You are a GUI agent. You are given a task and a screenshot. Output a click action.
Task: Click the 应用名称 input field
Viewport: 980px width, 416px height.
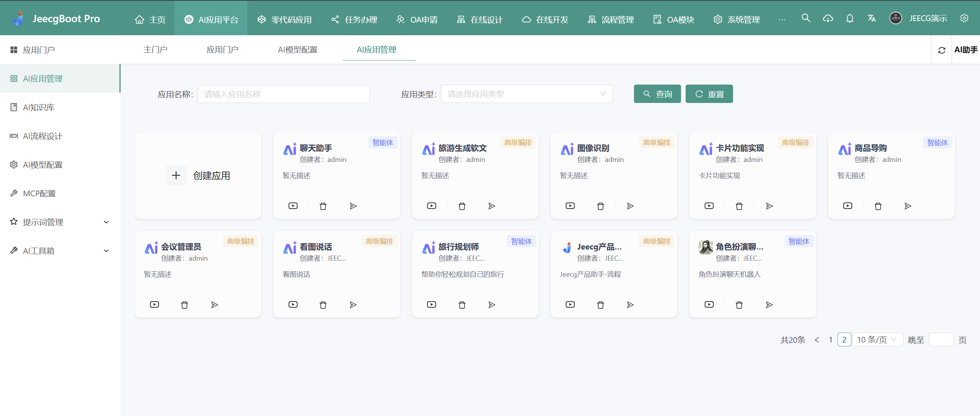tap(283, 94)
